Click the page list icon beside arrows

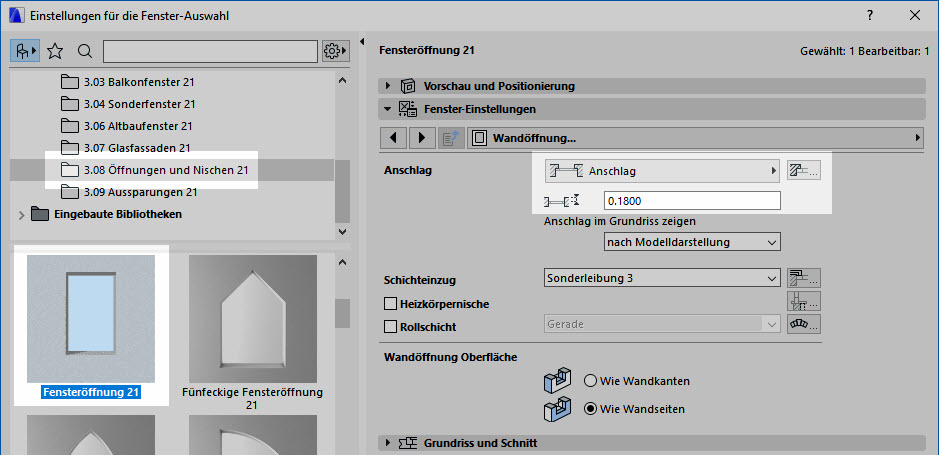[450, 138]
